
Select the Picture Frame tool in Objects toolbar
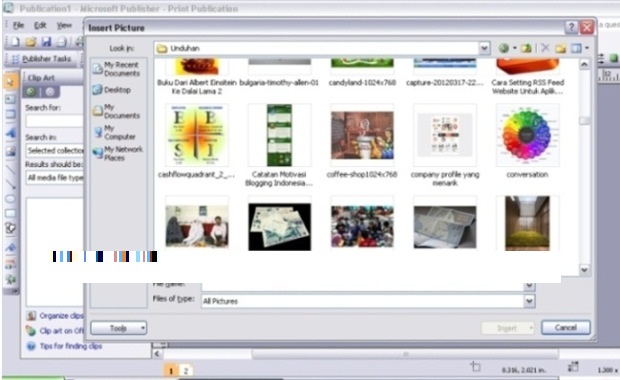(x=10, y=151)
